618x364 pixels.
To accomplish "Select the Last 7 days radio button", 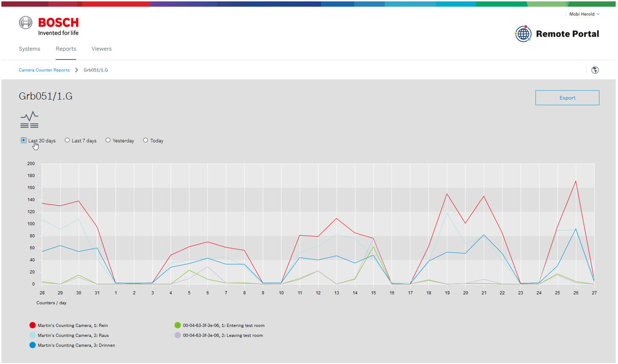I will pyautogui.click(x=67, y=140).
